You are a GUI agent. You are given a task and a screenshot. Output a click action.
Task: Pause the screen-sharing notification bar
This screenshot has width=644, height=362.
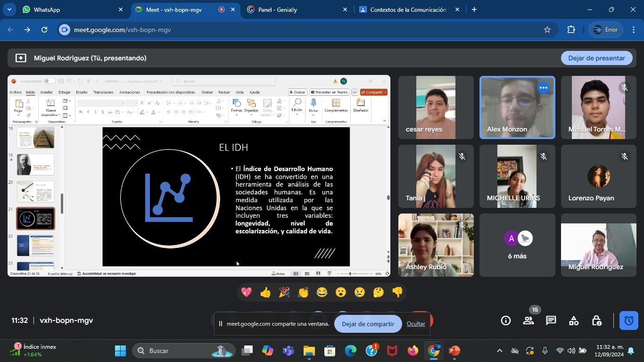click(220, 324)
